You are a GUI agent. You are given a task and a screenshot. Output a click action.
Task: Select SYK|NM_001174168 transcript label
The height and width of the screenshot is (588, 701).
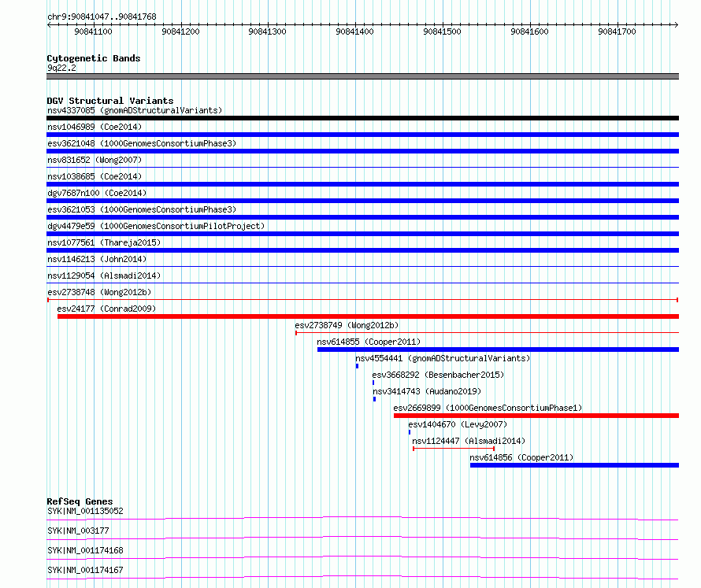(85, 550)
